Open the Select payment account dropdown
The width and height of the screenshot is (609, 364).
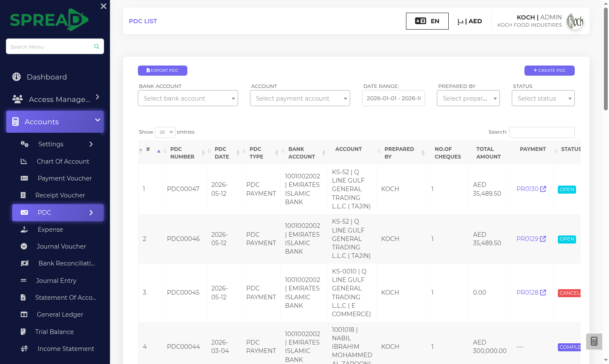300,98
